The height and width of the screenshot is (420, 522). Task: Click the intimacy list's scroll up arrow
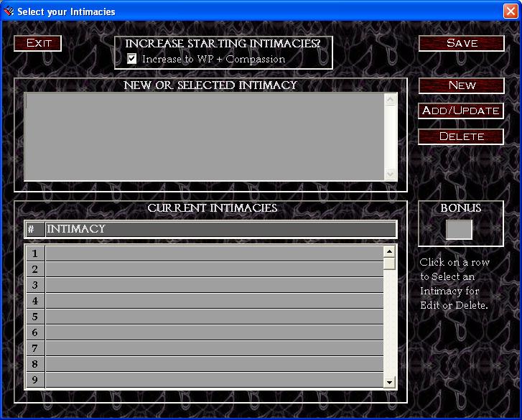pos(389,251)
